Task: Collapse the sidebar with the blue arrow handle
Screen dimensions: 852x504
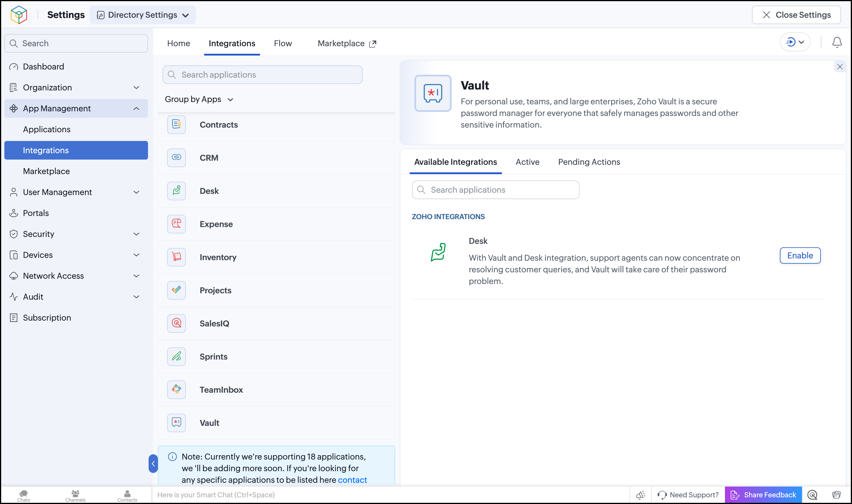Action: pos(153,463)
